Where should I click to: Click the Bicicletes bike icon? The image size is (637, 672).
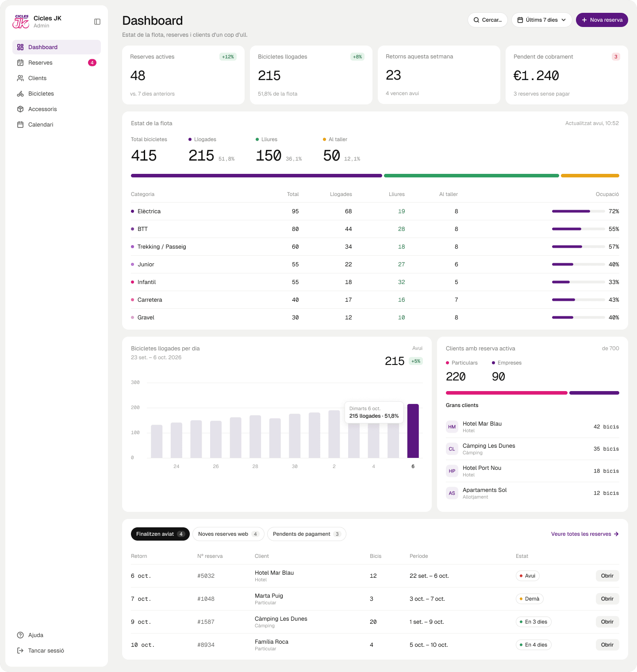coord(20,94)
